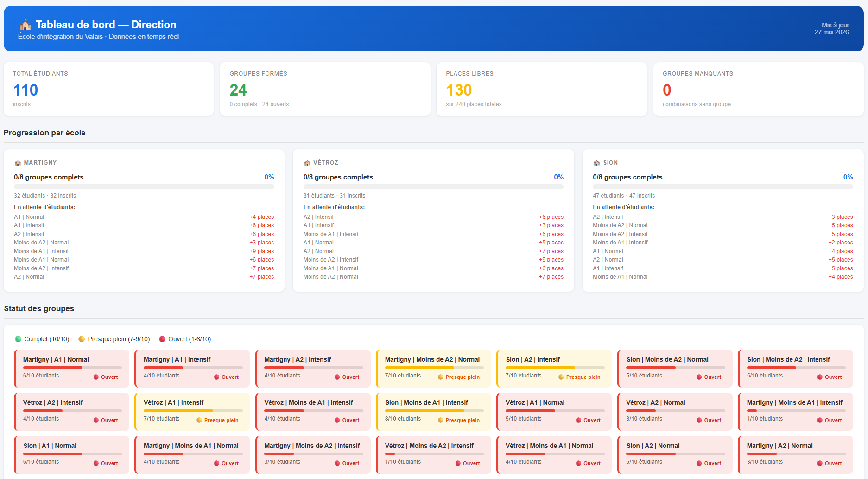Image resolution: width=868 pixels, height=479 pixels.
Task: Open the Total étudiants 110 card
Action: 108,89
